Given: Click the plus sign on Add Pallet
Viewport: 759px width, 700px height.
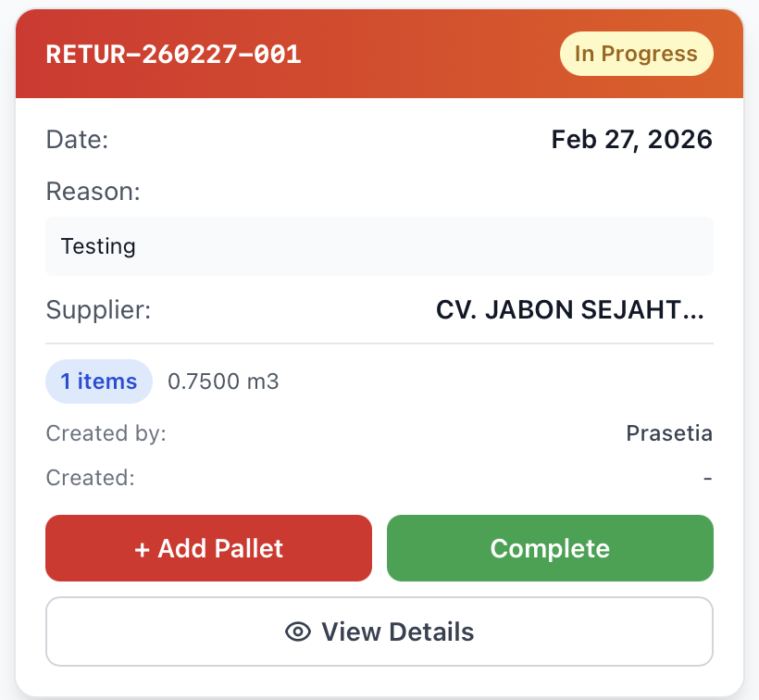Looking at the screenshot, I should 142,548.
